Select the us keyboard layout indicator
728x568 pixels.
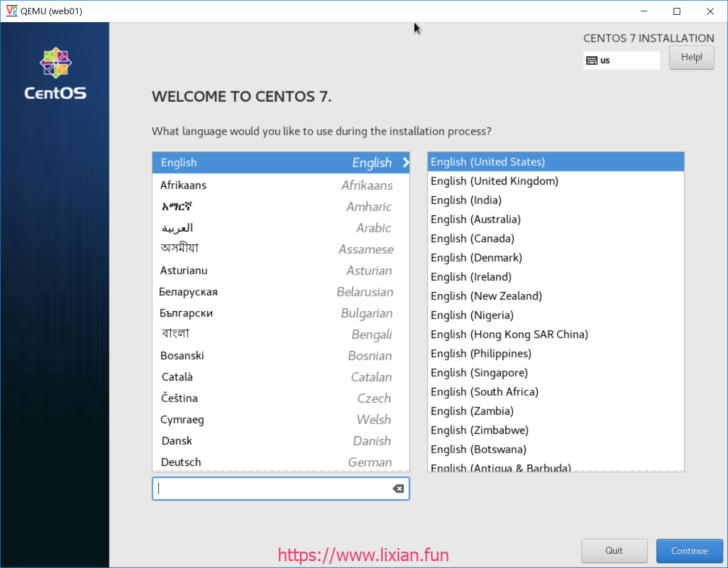(x=621, y=61)
